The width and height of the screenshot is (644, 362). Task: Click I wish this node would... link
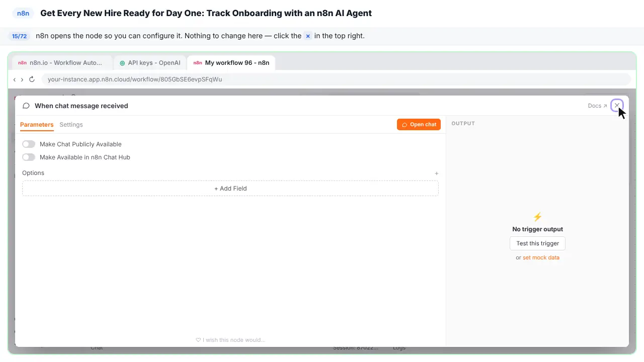[x=230, y=340]
